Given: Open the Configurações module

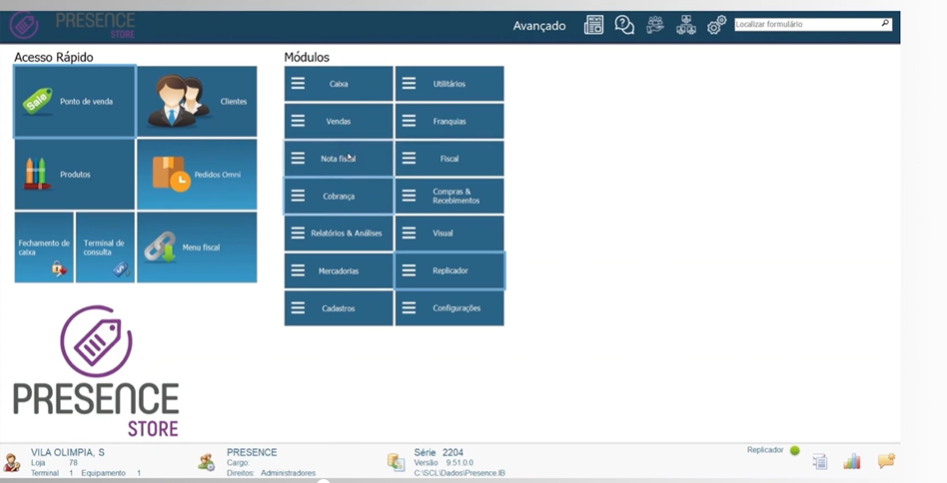Looking at the screenshot, I should [450, 309].
